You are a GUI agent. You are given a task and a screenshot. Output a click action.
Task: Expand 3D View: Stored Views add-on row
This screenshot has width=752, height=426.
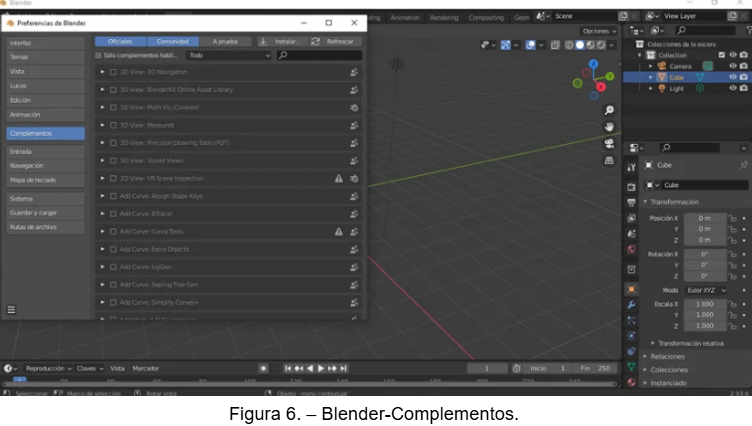click(x=102, y=161)
